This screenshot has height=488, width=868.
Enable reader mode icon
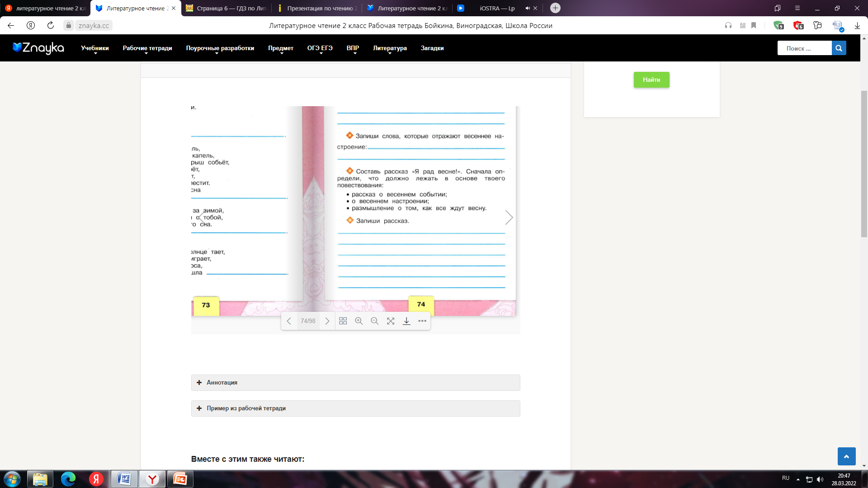[x=742, y=25]
